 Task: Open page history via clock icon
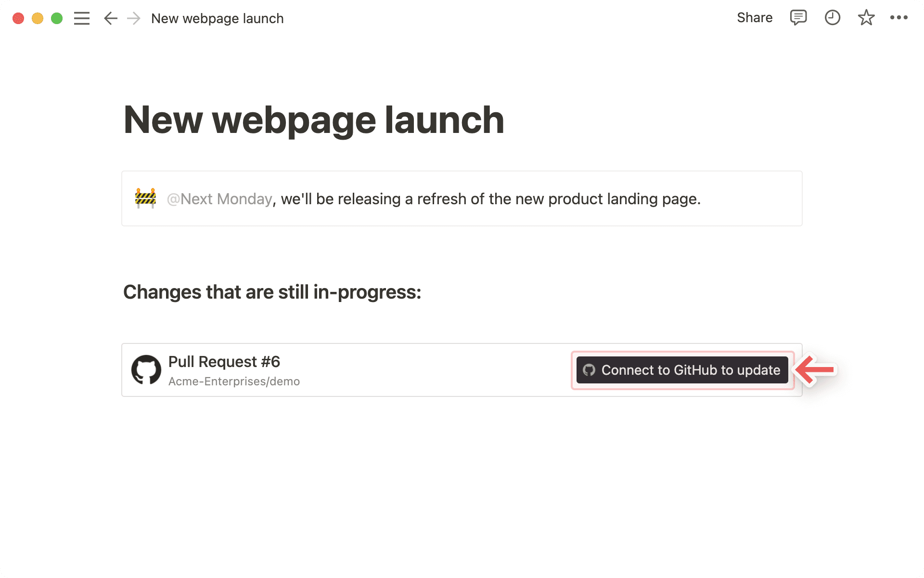pos(832,18)
